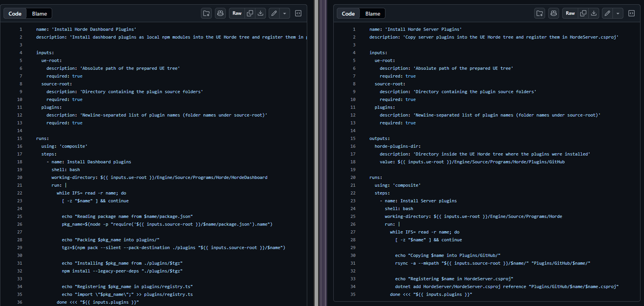This screenshot has height=306, width=644.
Task: View Raw version of Server Plugins file
Action: point(570,13)
